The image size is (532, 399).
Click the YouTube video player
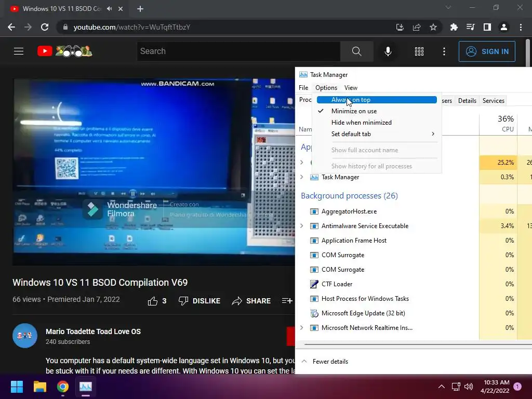154,171
